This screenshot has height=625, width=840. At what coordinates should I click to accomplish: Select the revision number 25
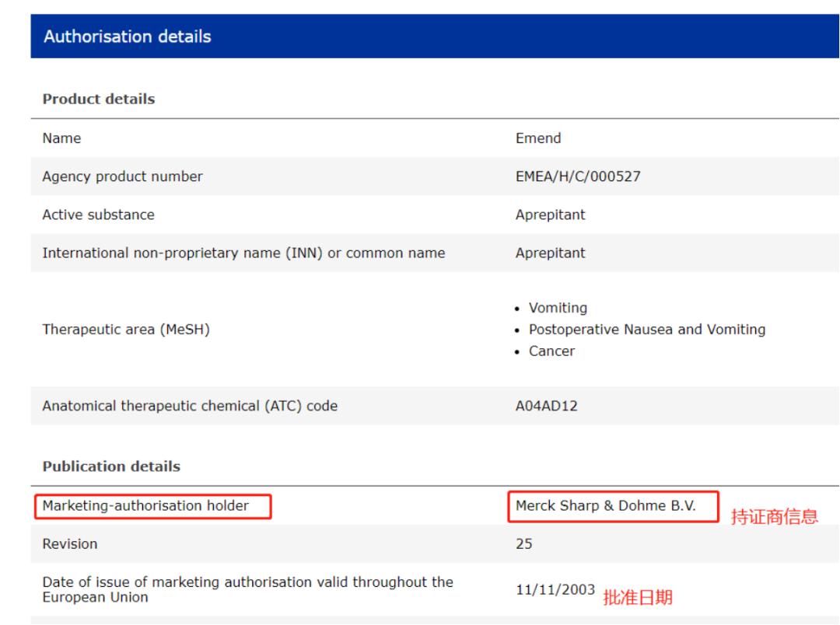coord(523,544)
